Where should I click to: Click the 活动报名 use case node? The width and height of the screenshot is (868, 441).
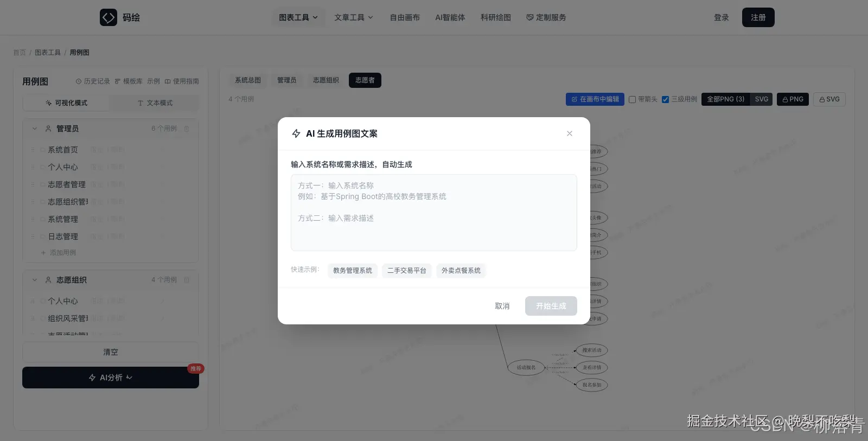(x=526, y=368)
